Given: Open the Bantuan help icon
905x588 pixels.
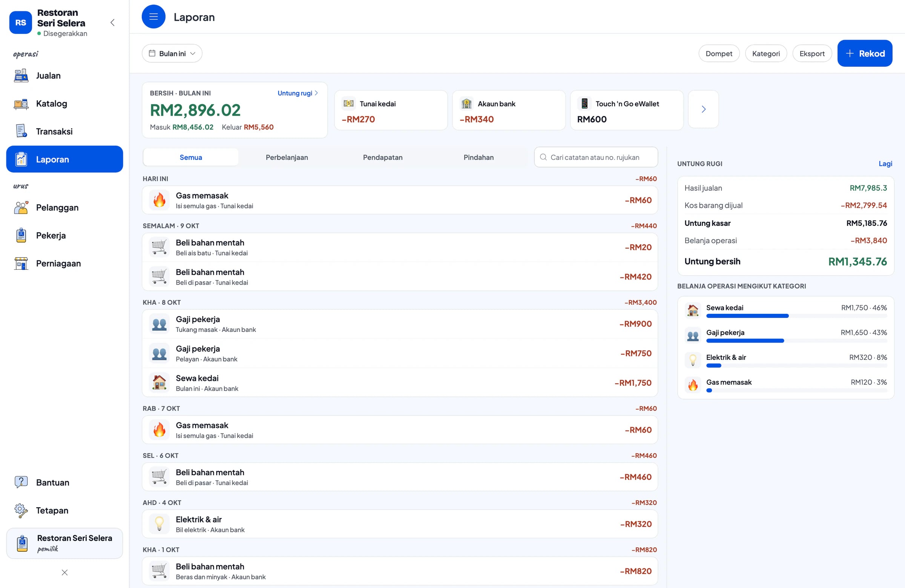Looking at the screenshot, I should pyautogui.click(x=21, y=482).
